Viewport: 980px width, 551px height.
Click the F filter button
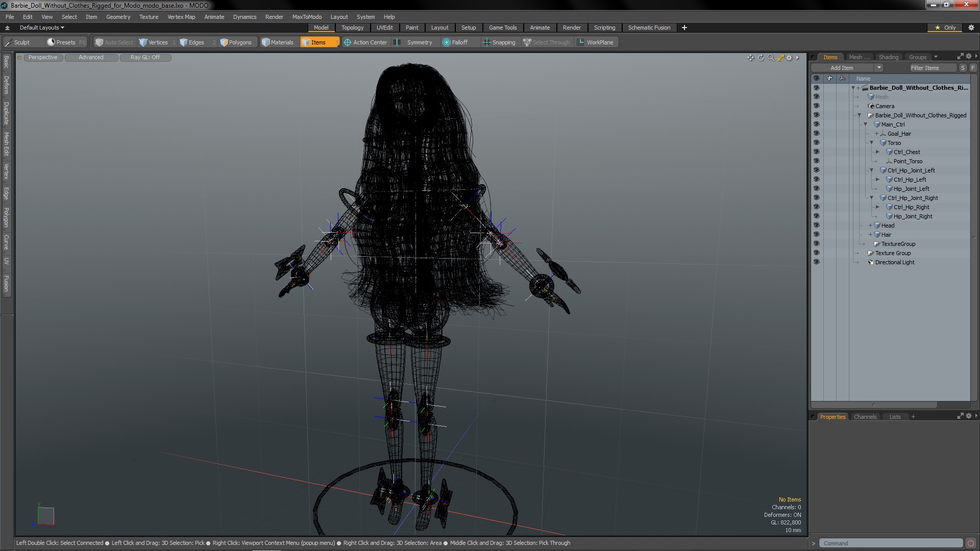pyautogui.click(x=973, y=68)
